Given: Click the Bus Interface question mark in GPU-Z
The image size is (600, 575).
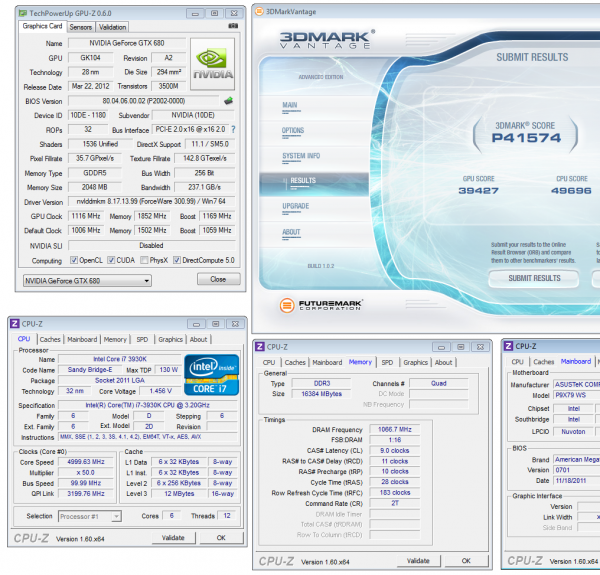Looking at the screenshot, I should (x=233, y=130).
